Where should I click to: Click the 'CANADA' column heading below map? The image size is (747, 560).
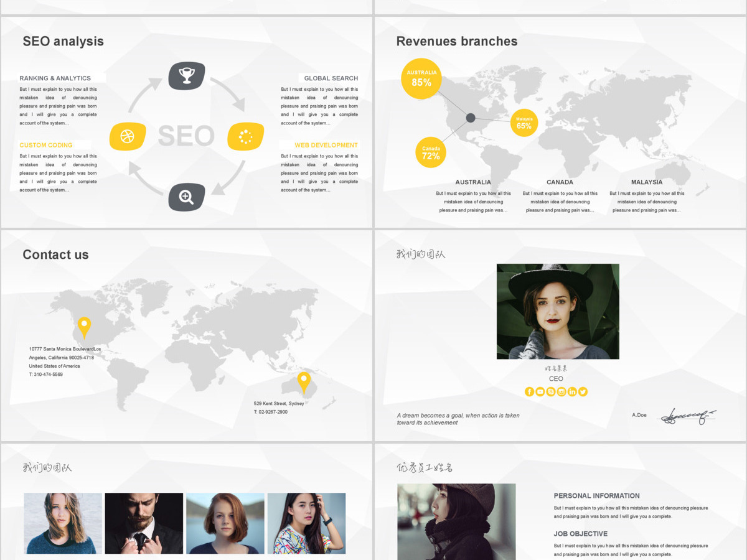coord(560,182)
